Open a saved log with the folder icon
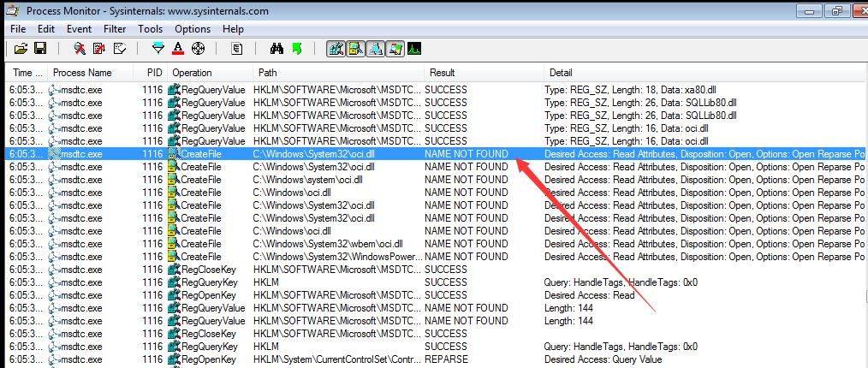This screenshot has height=368, width=868. (x=21, y=49)
